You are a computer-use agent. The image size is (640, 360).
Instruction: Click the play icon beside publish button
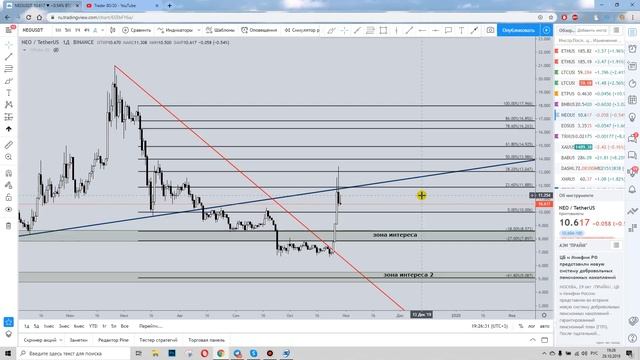[546, 30]
